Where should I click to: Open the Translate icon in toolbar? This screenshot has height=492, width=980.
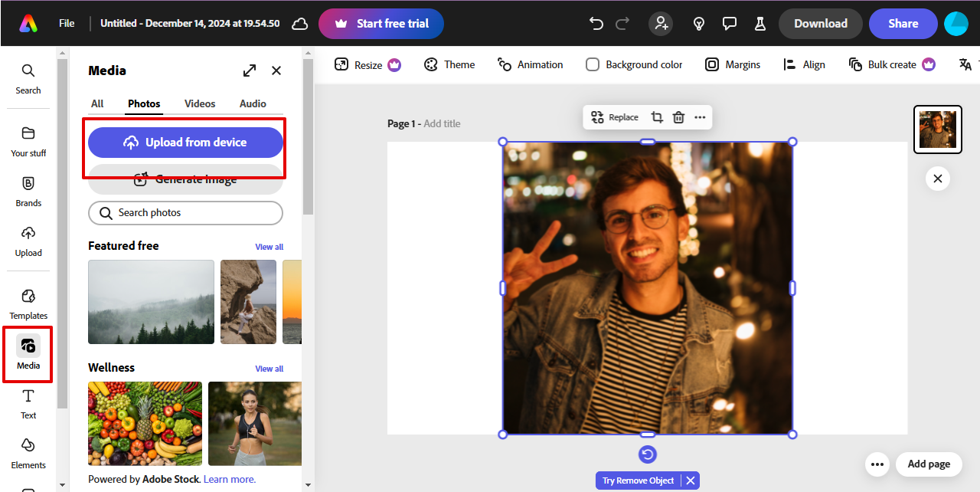[x=965, y=65]
